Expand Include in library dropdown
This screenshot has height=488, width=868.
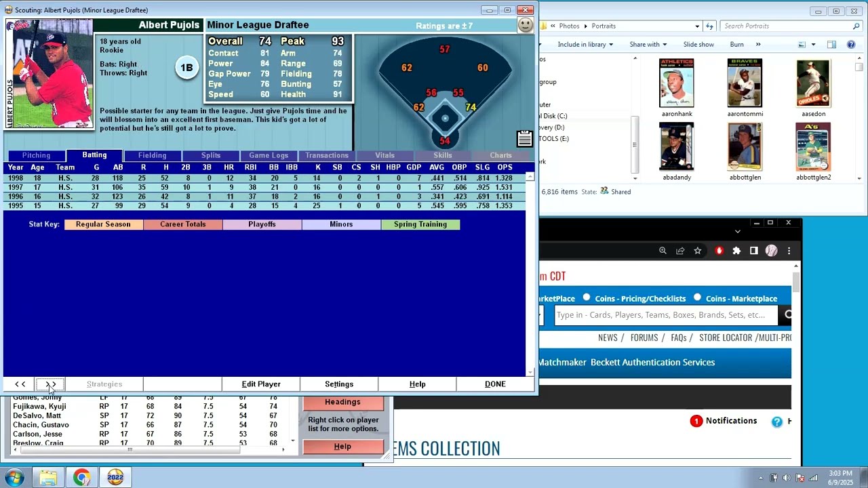click(585, 45)
